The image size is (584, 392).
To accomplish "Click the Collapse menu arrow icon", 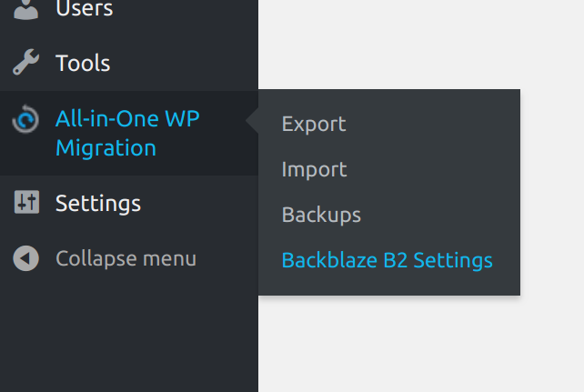I will pos(25,258).
